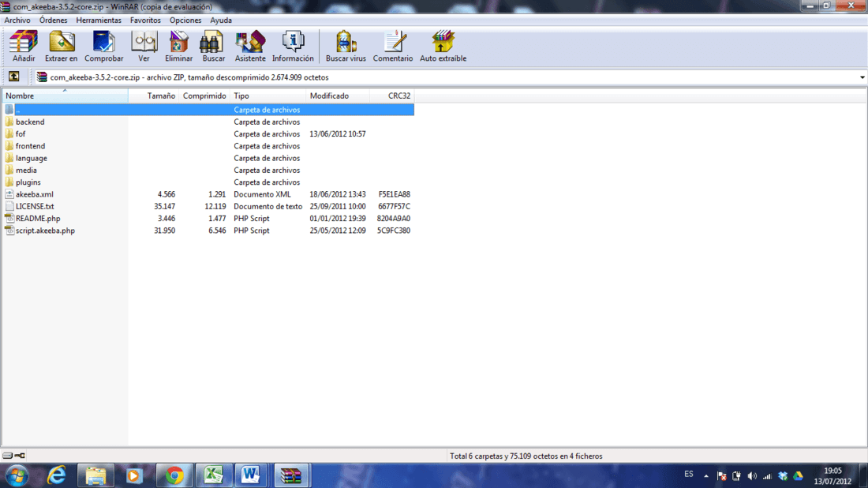The height and width of the screenshot is (488, 868).
Task: Click the Añadir (add) toolbar icon
Action: click(23, 42)
